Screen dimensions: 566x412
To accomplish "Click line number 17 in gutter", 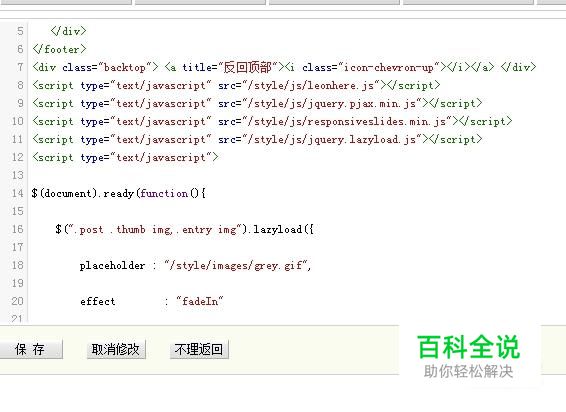I will 17,247.
